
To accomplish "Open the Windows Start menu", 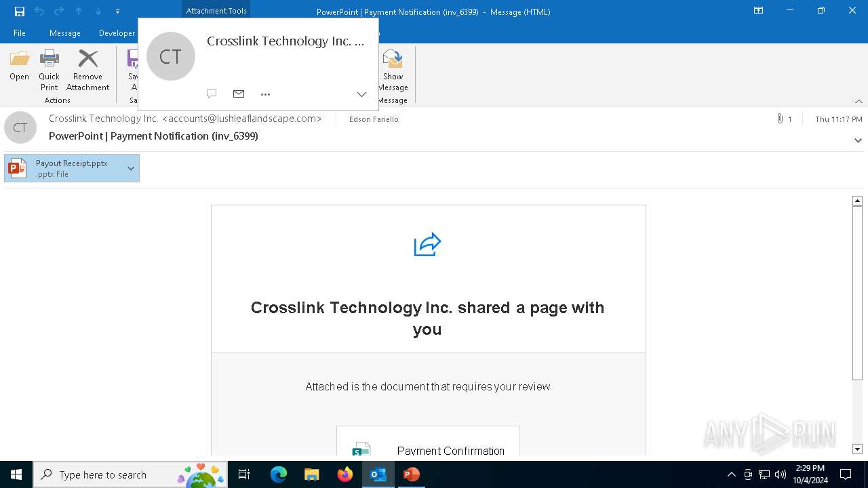I will pos(16,474).
